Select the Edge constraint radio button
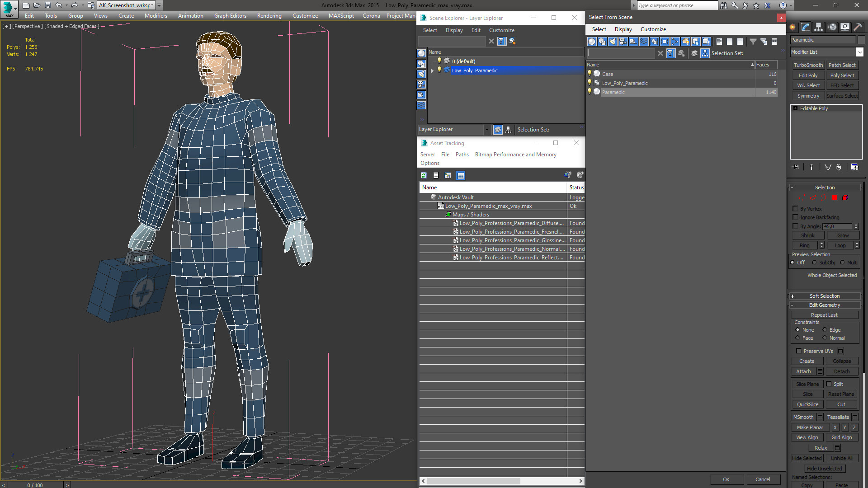The image size is (868, 488). pos(825,330)
